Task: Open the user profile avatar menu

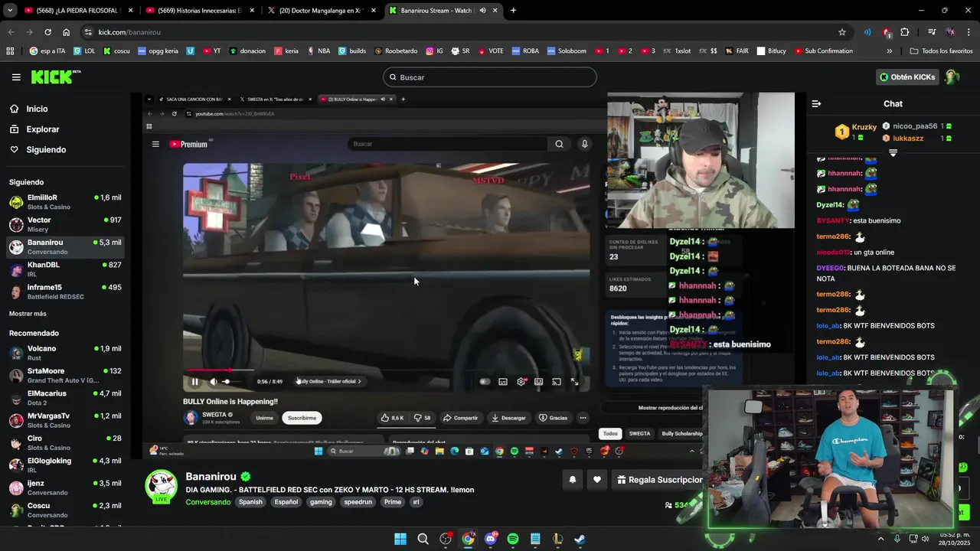Action: [x=952, y=77]
